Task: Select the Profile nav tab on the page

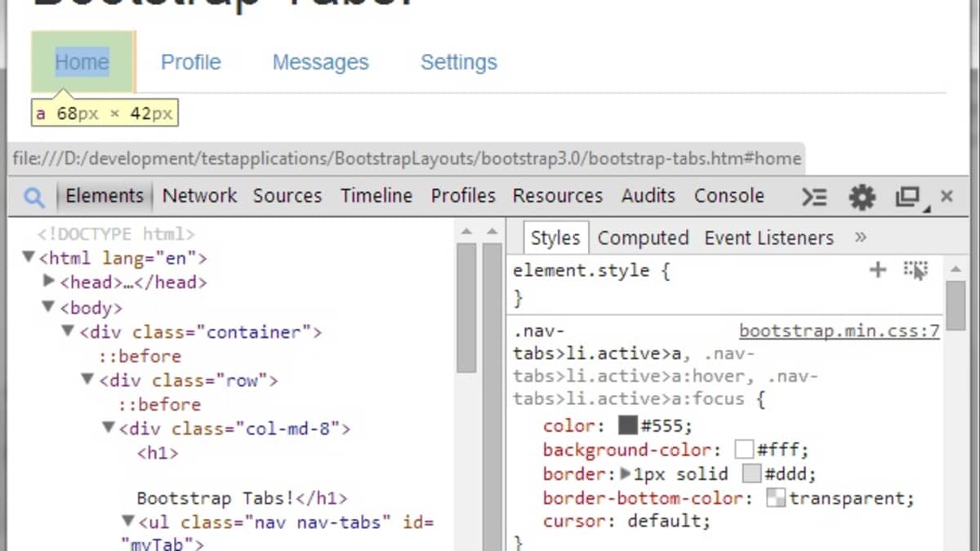Action: click(190, 61)
